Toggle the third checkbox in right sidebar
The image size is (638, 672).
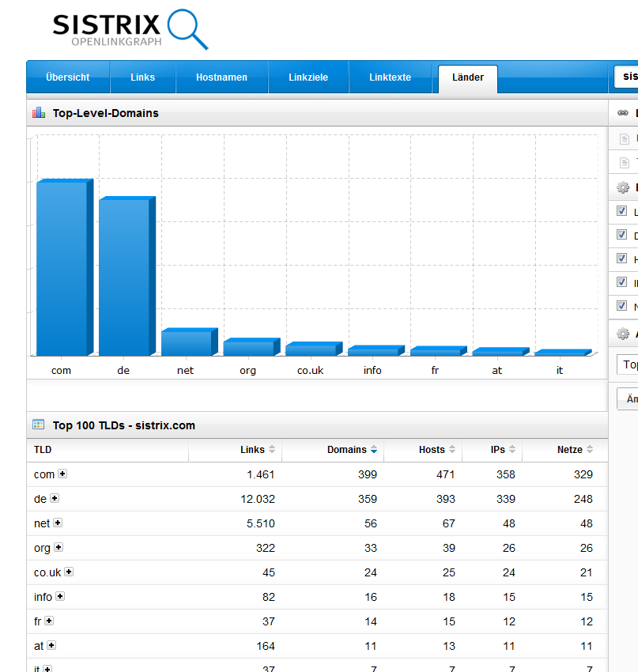coord(622,259)
